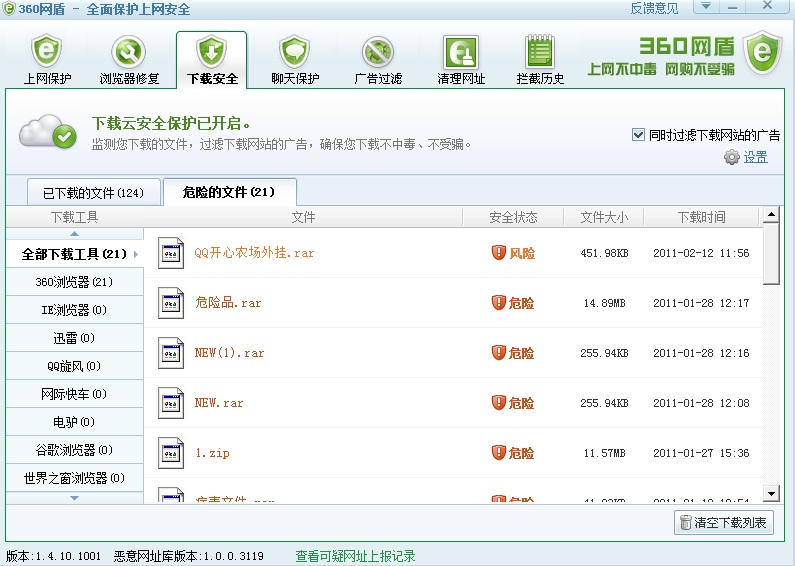Click the 360网盾 logo shield at top right
The height and width of the screenshot is (566, 795).
click(x=763, y=52)
